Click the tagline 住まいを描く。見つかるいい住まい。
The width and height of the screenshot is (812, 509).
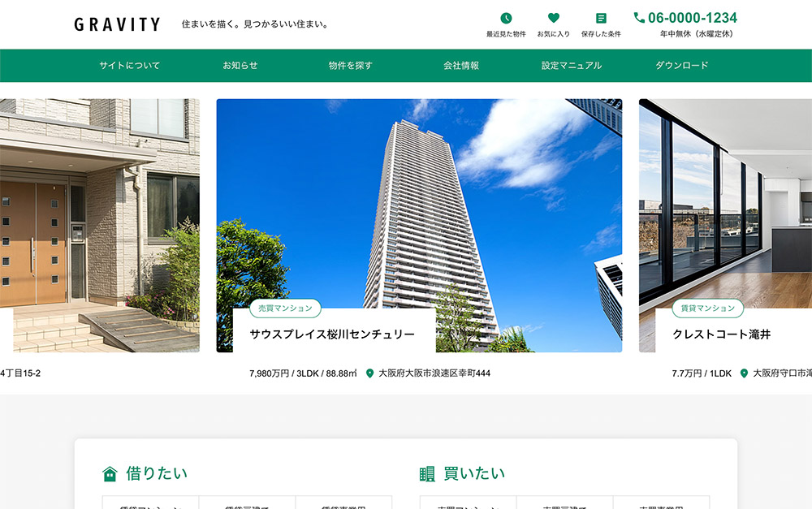pyautogui.click(x=256, y=24)
